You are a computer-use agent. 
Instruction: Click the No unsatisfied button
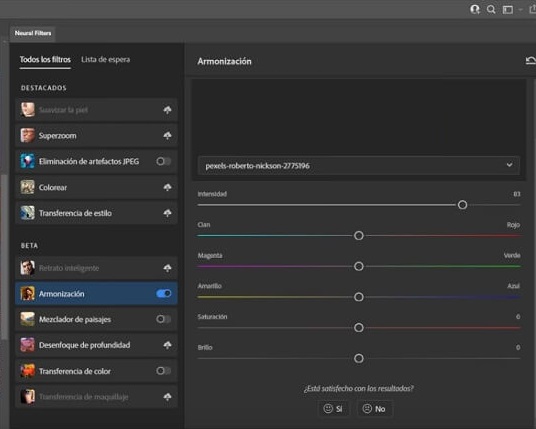click(x=375, y=408)
